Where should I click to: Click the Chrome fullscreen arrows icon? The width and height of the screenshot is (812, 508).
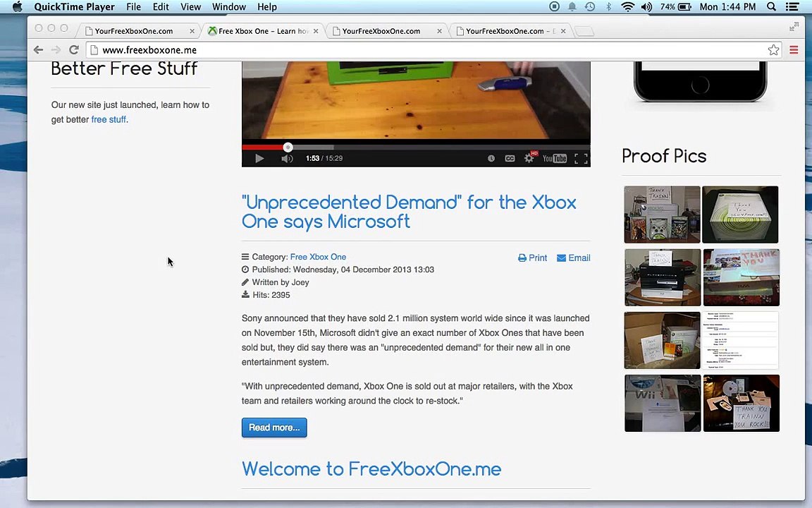pos(794,26)
